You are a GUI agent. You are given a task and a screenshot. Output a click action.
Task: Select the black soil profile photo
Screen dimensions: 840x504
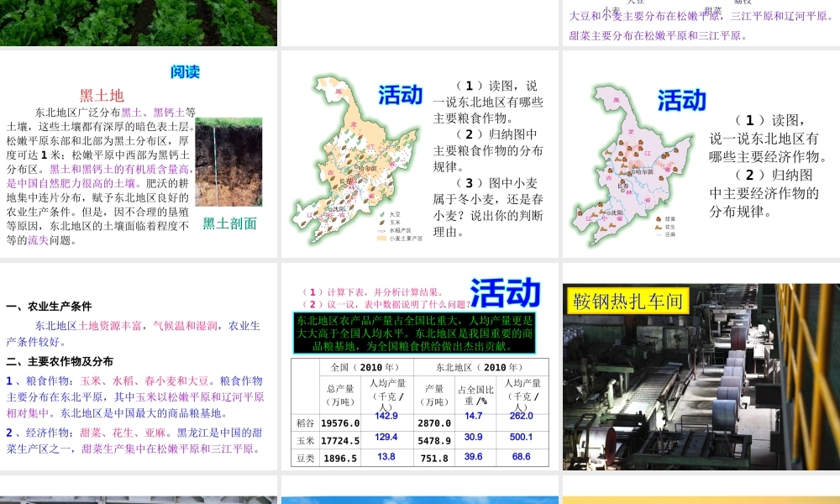tap(228, 162)
